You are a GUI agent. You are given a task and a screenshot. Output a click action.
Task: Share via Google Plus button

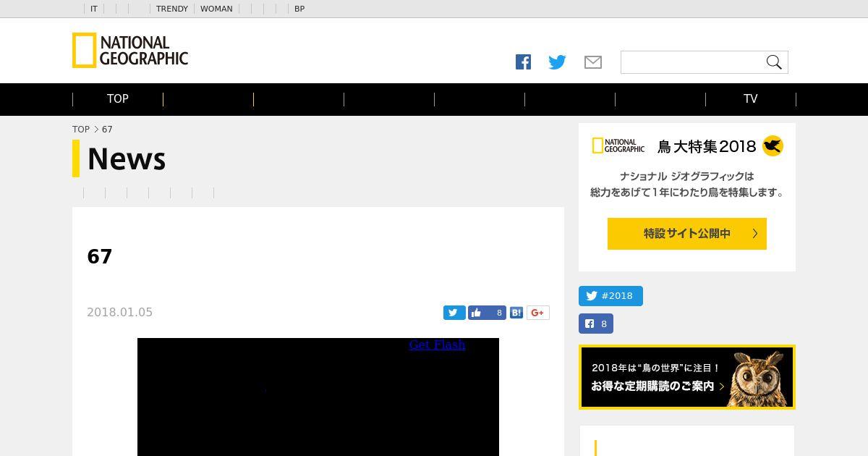pos(537,313)
